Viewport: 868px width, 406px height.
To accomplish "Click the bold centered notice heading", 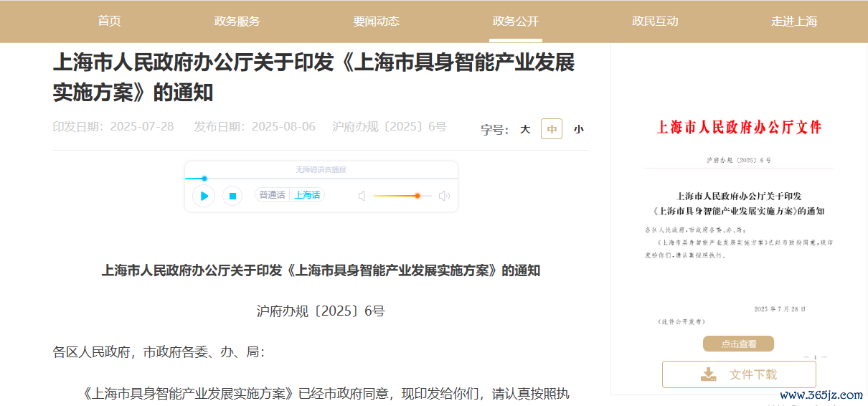I will click(321, 270).
